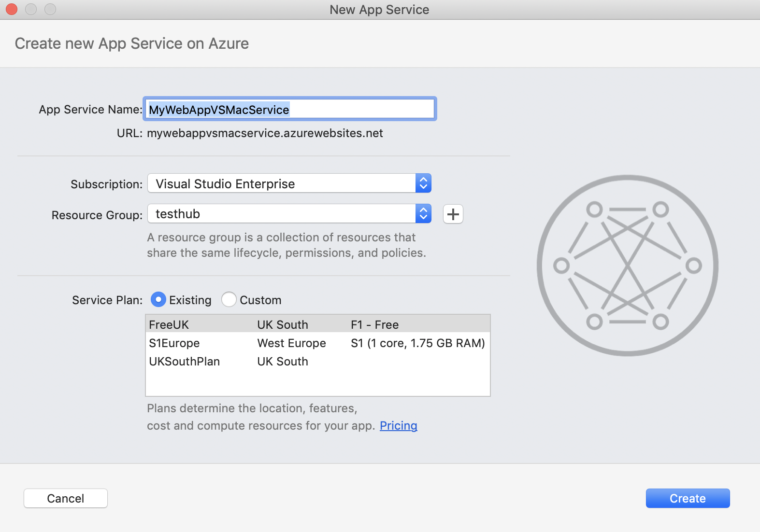The height and width of the screenshot is (532, 760).
Task: Click the S1 (1 core, 1.75 GB RAM) cell
Action: click(x=417, y=343)
